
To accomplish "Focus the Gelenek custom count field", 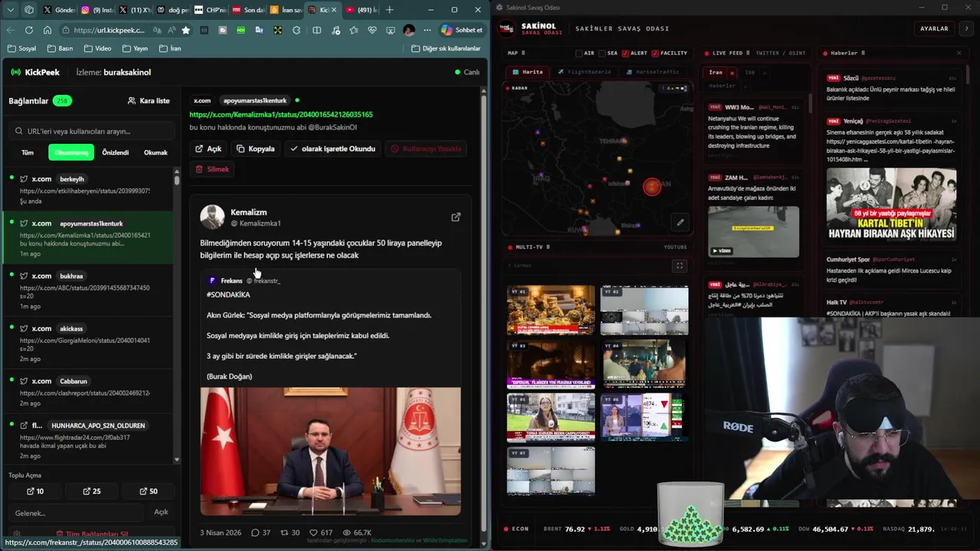I will coord(77,513).
